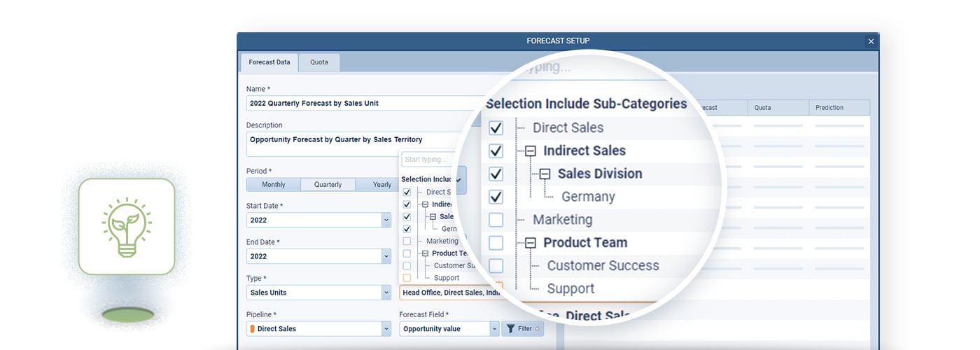This screenshot has height=350, width=980.
Task: Click the Prediction column header
Action: click(x=839, y=108)
